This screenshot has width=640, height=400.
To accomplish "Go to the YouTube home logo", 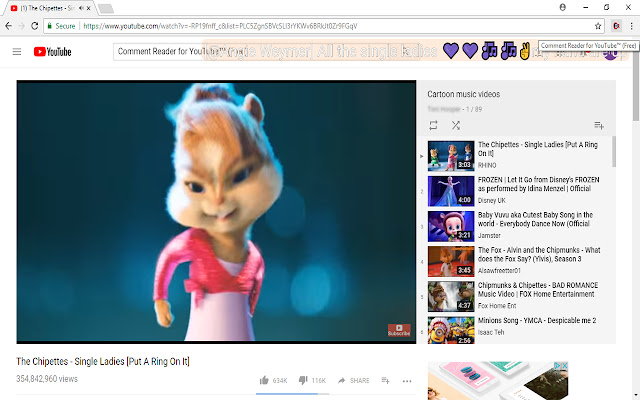I will (x=52, y=52).
